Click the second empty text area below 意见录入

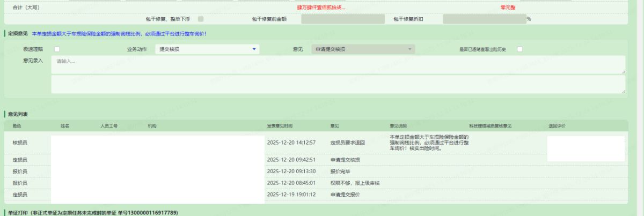(x=338, y=84)
